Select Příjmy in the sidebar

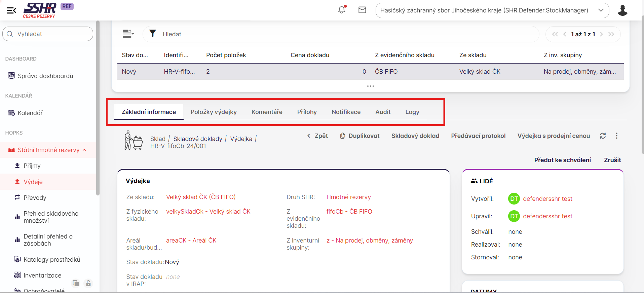pos(32,166)
